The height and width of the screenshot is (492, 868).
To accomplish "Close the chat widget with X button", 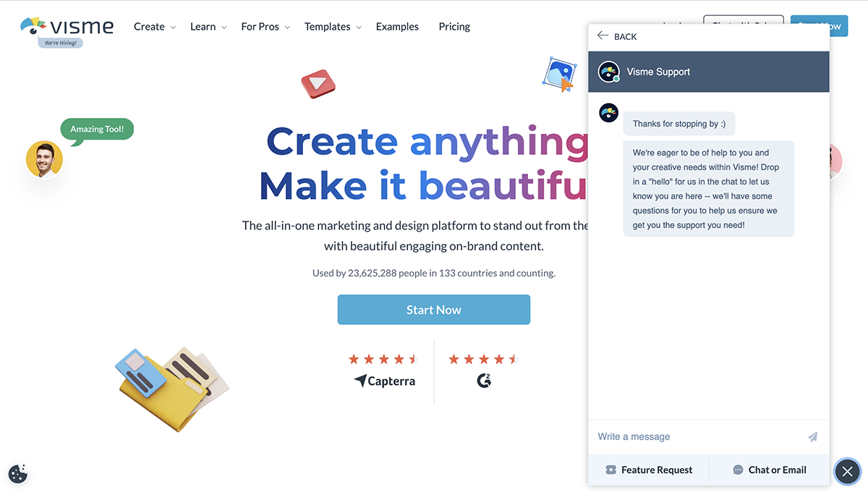I will click(847, 472).
